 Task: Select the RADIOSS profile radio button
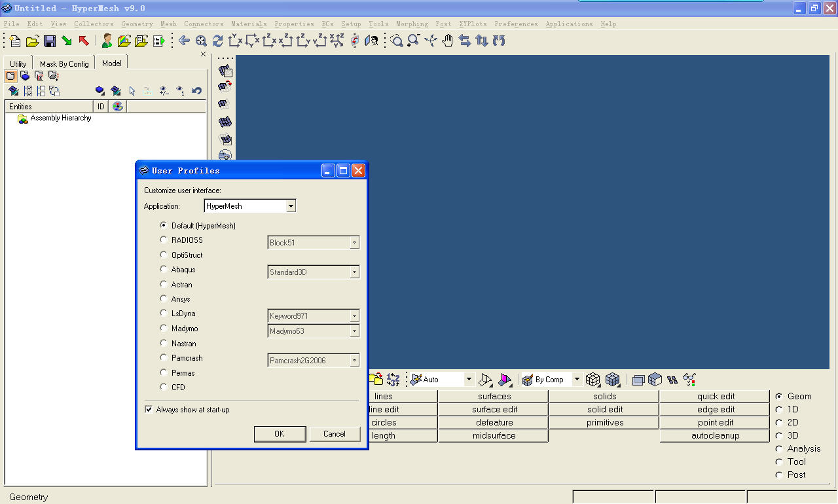(164, 240)
